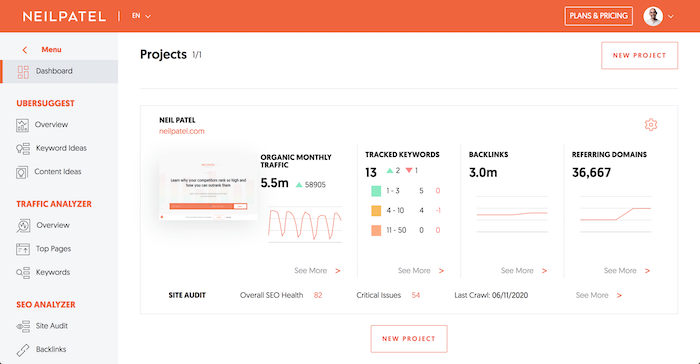Click the Plans & Pricing button
700x364 pixels.
point(598,16)
